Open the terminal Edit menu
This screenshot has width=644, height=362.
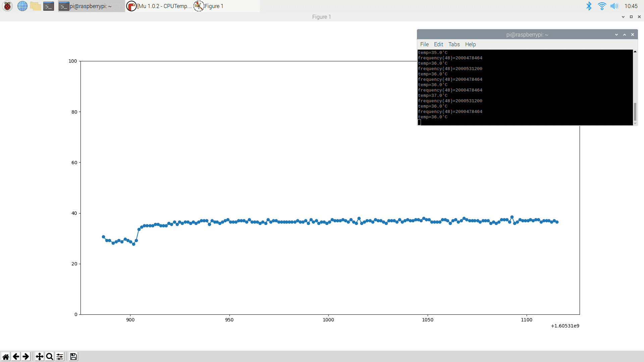point(438,44)
